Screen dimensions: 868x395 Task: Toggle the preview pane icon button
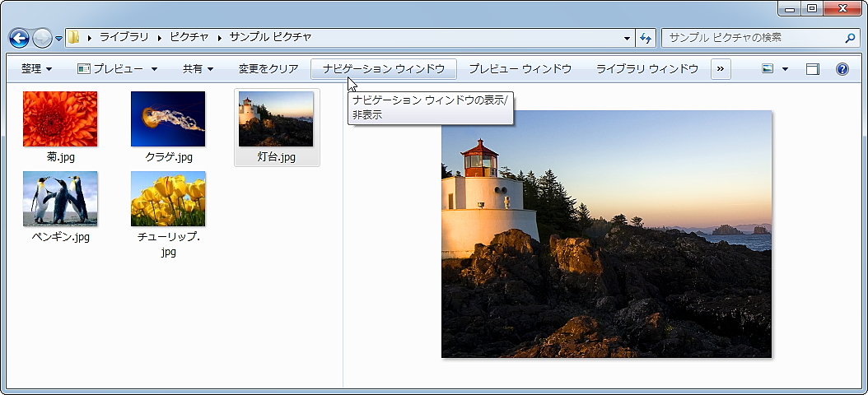tap(813, 69)
